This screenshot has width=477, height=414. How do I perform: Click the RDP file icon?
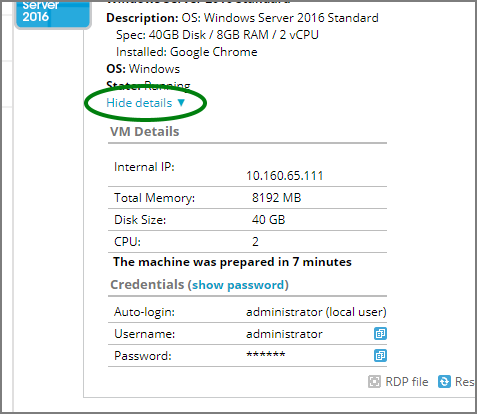pyautogui.click(x=374, y=381)
